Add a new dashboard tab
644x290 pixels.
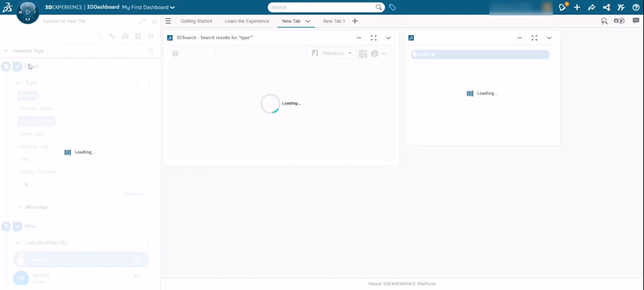pyautogui.click(x=355, y=21)
